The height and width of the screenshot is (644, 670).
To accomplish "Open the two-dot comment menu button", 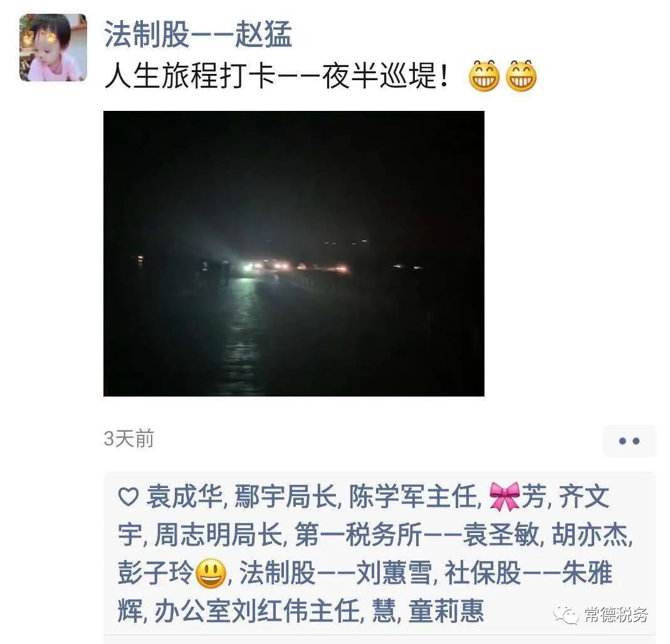I will 629,441.
